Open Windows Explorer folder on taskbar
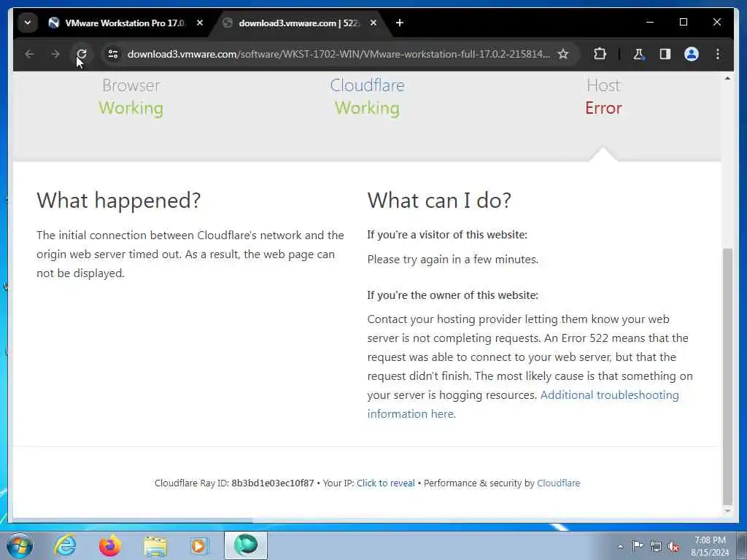747x560 pixels. pyautogui.click(x=155, y=545)
